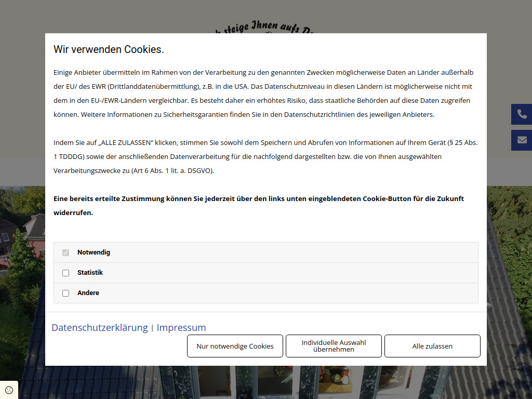Enable the Statistik cookies checkbox
Screen dimensions: 532x399
pyautogui.click(x=65, y=272)
